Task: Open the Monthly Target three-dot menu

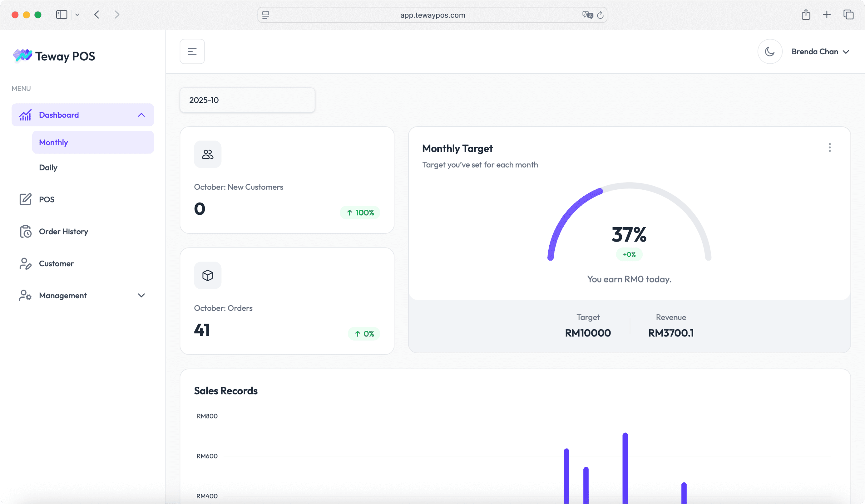Action: (x=829, y=148)
